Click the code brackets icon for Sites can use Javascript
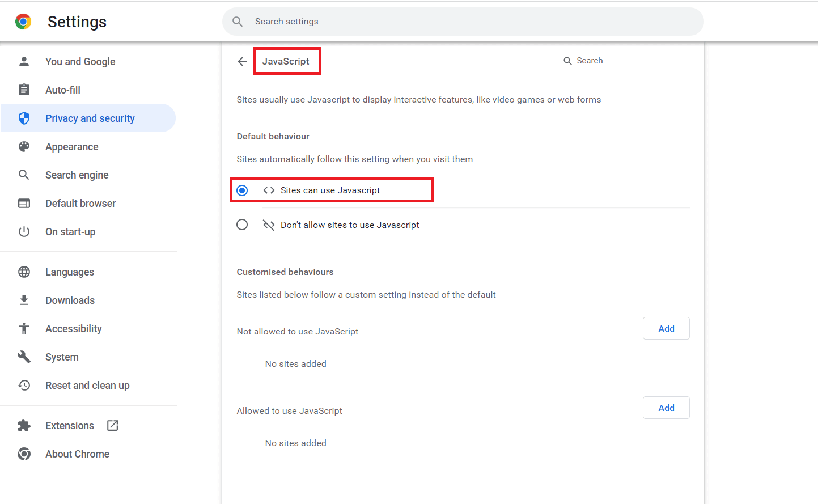The height and width of the screenshot is (504, 818). point(269,190)
